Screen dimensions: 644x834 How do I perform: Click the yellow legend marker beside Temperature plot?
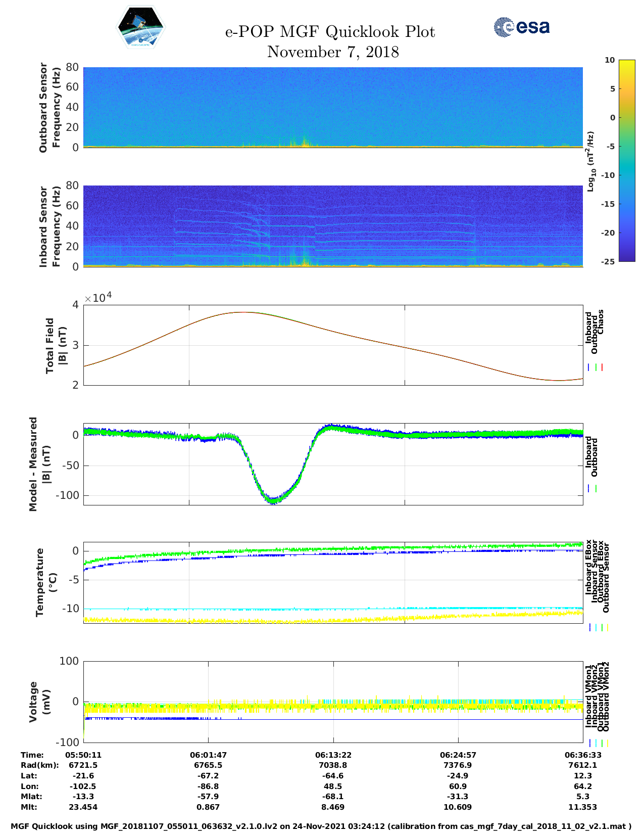pos(607,627)
